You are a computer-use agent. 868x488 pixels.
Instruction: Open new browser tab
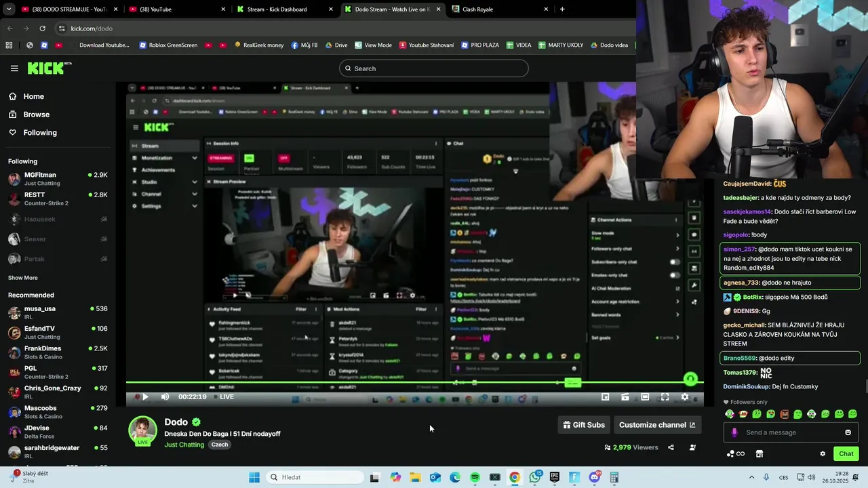[x=562, y=9]
